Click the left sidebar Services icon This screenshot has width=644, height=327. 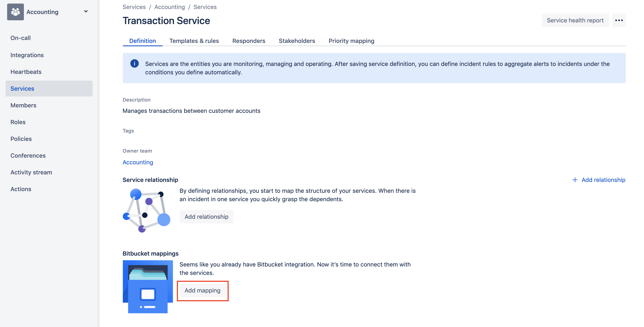(22, 88)
